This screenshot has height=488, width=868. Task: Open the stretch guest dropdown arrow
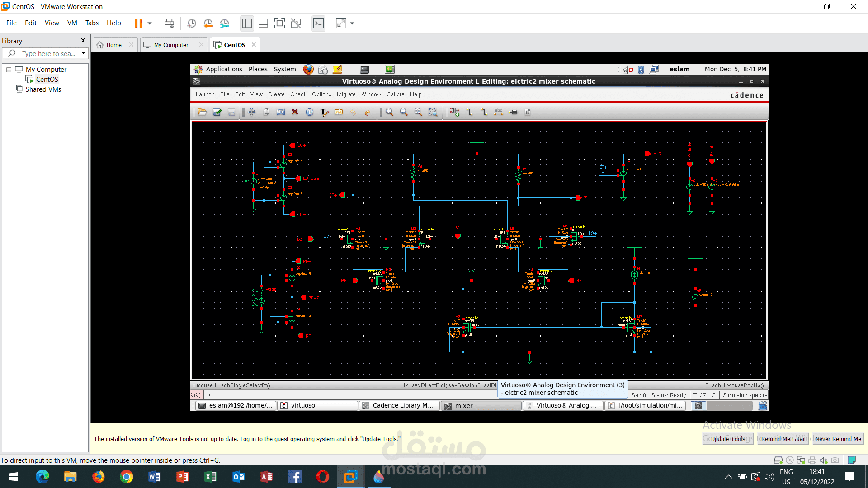[x=352, y=23]
